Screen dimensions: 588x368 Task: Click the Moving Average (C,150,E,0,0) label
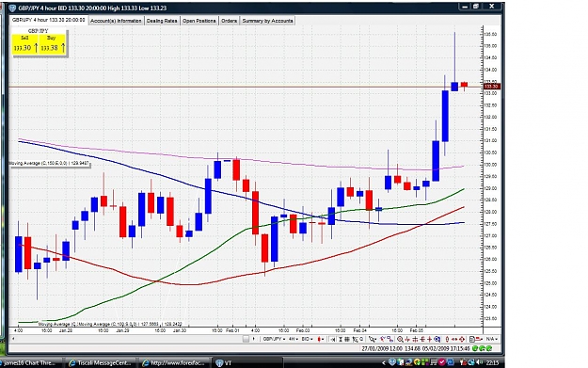pyautogui.click(x=49, y=163)
